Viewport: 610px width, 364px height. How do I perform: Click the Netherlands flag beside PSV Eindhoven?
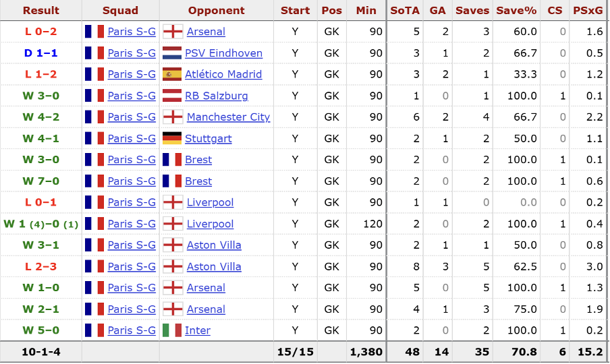click(x=173, y=53)
